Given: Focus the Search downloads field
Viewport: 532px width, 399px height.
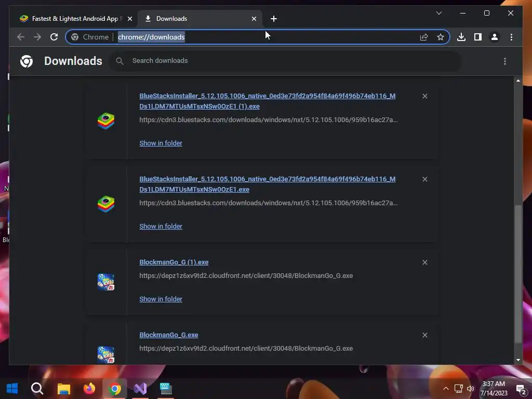Looking at the screenshot, I should 285,61.
